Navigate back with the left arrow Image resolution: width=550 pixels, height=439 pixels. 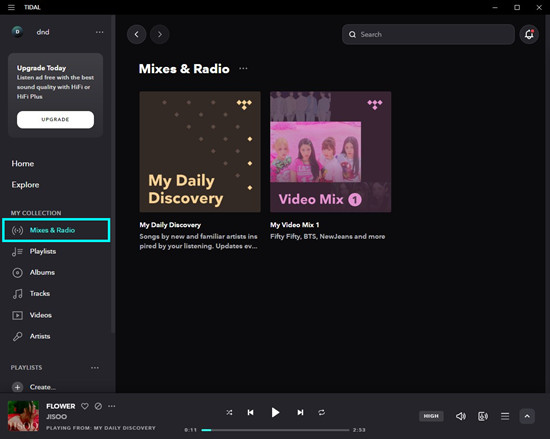[136, 34]
